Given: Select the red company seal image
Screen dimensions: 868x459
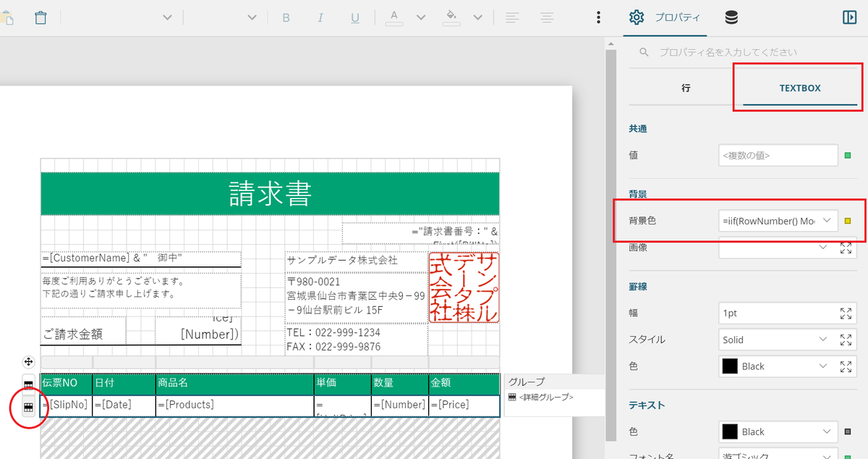Looking at the screenshot, I should click(x=464, y=287).
